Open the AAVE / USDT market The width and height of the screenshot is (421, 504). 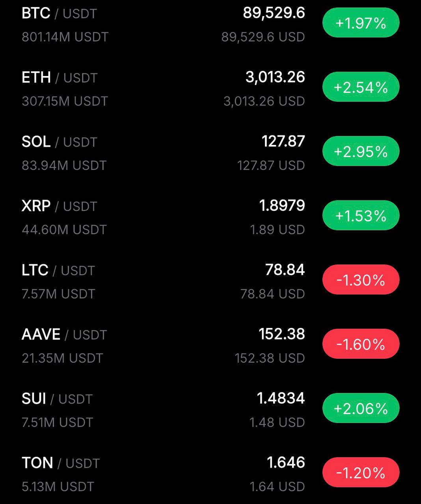(64, 334)
